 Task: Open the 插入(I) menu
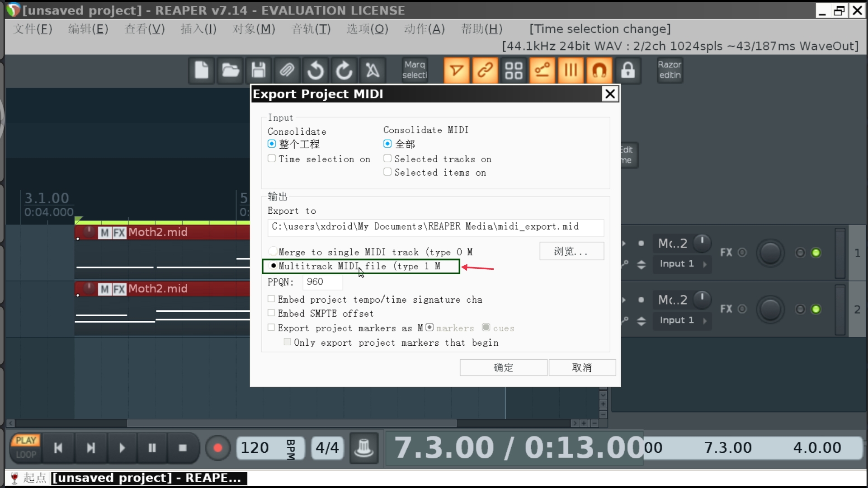click(x=198, y=29)
